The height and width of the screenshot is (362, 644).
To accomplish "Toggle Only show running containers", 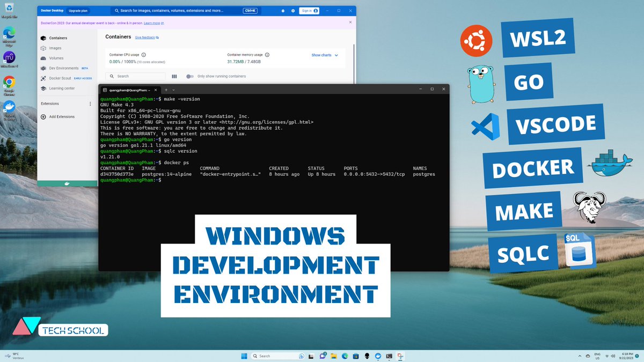I will 189,76.
